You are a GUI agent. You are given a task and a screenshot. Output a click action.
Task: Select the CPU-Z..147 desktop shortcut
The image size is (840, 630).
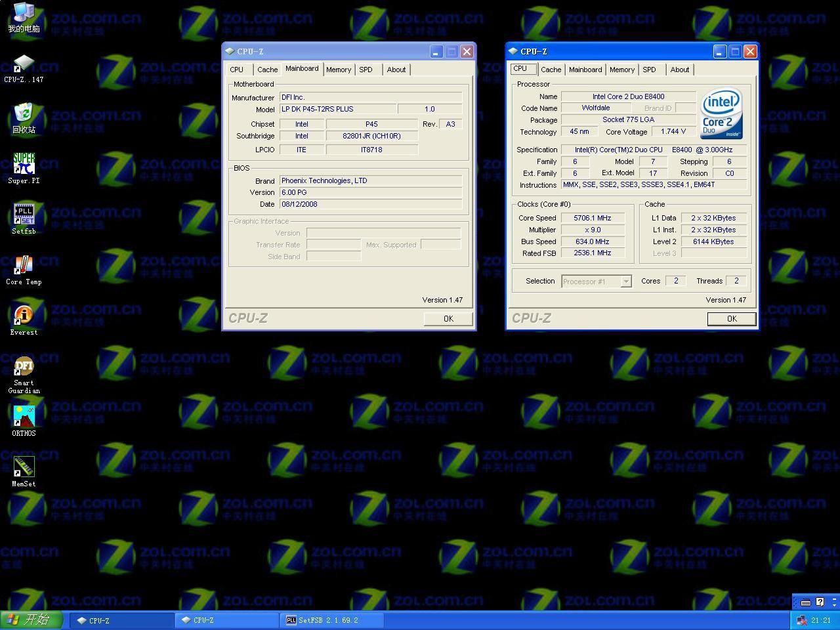[24, 69]
